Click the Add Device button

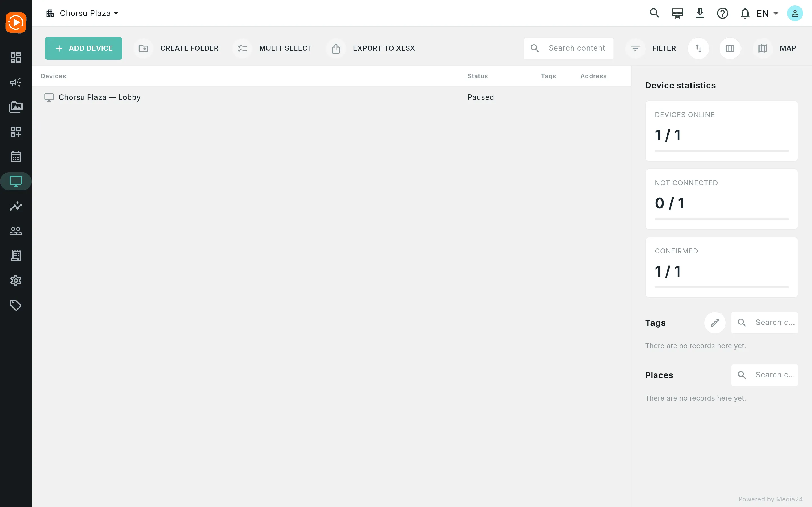point(83,48)
